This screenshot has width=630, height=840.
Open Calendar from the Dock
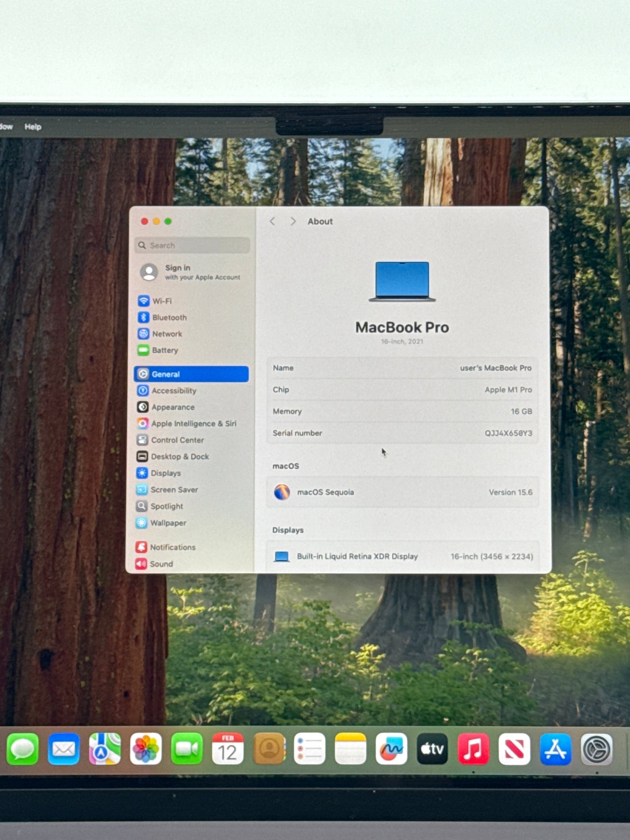click(227, 749)
